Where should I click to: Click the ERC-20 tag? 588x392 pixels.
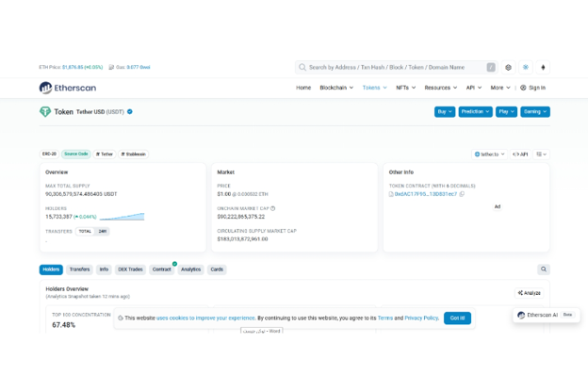pyautogui.click(x=49, y=155)
